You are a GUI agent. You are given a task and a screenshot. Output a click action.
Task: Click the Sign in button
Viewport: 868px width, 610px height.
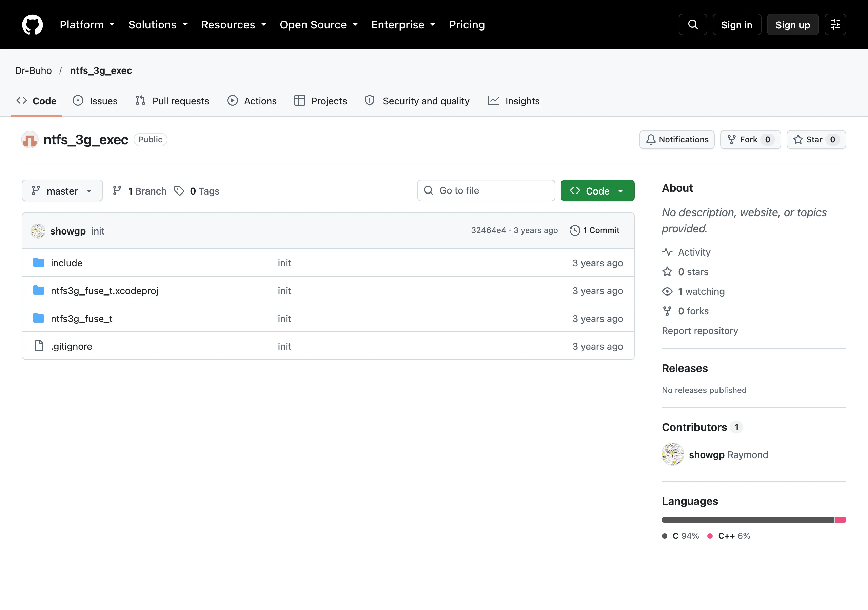pyautogui.click(x=737, y=24)
